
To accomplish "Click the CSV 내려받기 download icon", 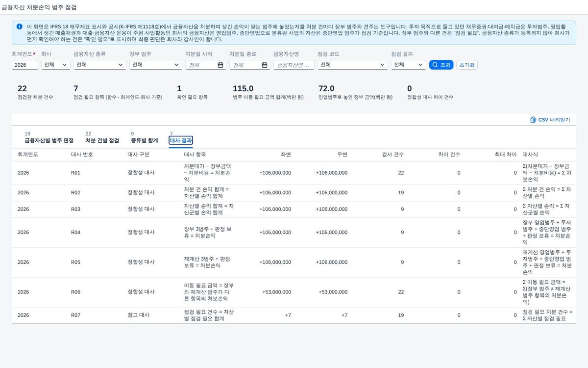I will tap(533, 120).
